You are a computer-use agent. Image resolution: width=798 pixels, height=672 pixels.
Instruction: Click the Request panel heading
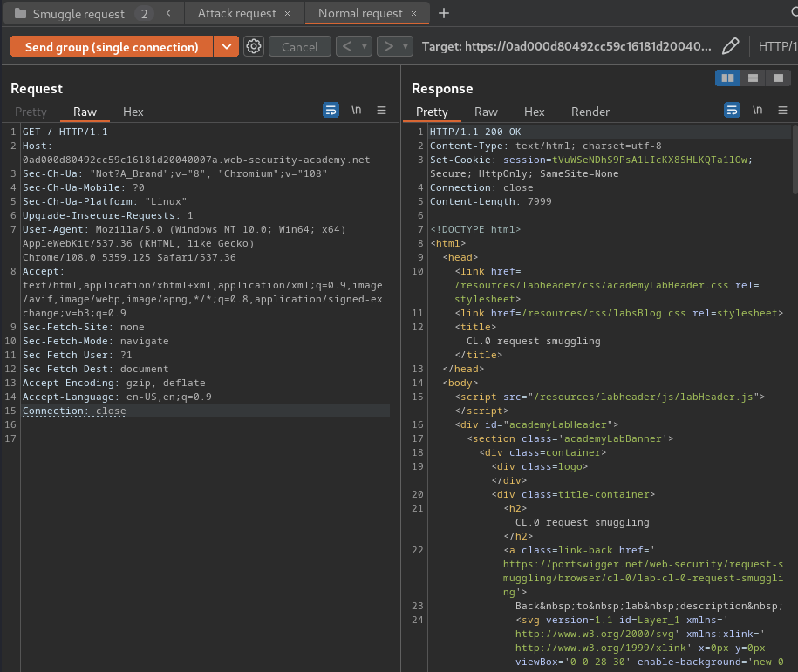coord(37,89)
